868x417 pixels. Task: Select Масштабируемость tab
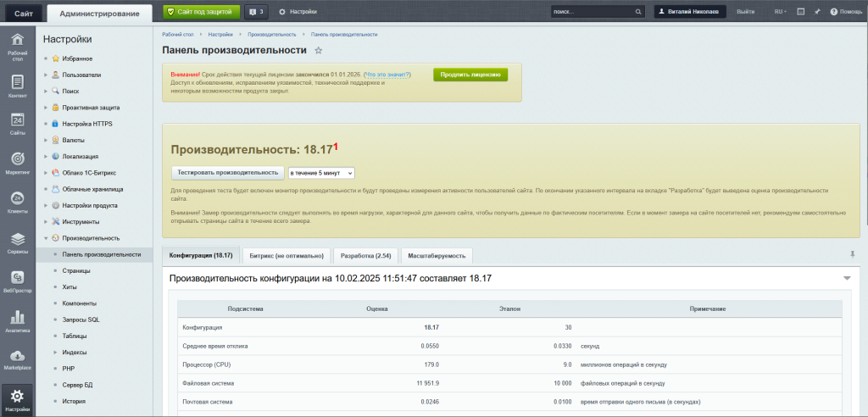(x=437, y=256)
